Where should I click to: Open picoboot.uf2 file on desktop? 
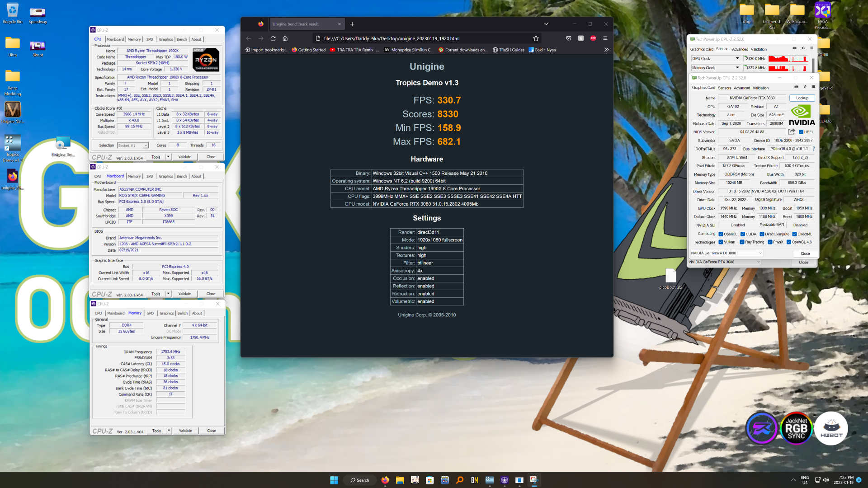tap(670, 278)
